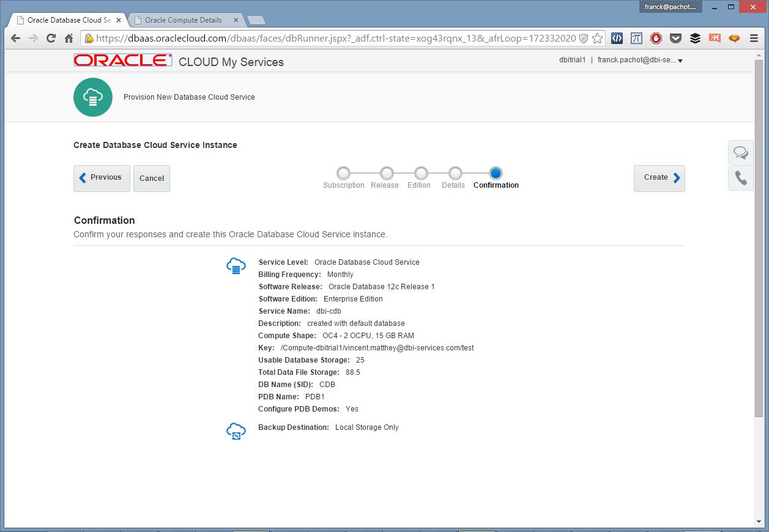This screenshot has width=769, height=532.
Task: Click the Service Name value dbi-cdb
Action: coord(329,311)
